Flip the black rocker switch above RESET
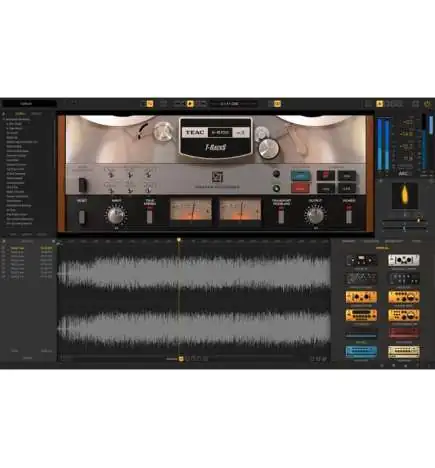 click(x=82, y=185)
